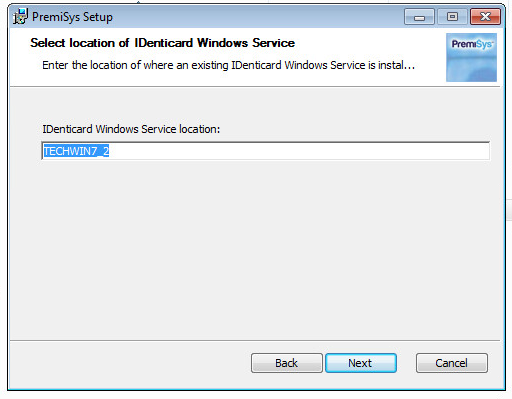Close the PremiSys Setup window
The height and width of the screenshot is (399, 512).
[485, 17]
